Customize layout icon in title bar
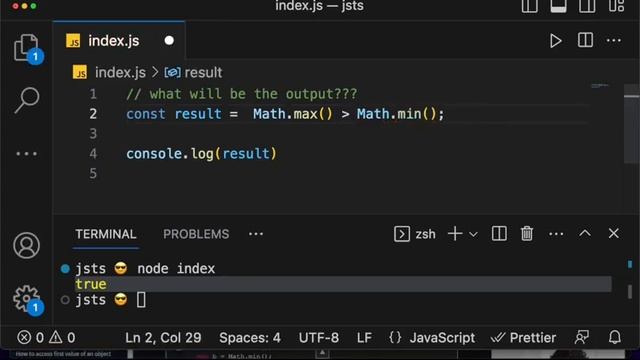Image resolution: width=640 pixels, height=360 pixels. coord(616,6)
